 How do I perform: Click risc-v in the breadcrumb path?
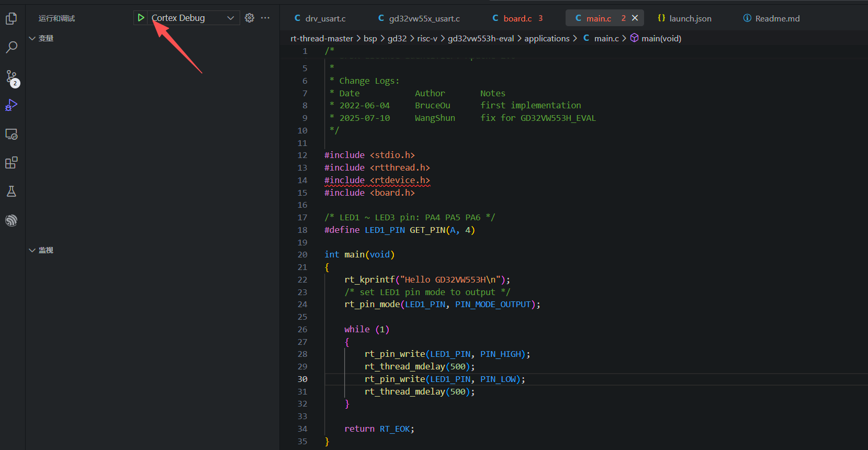(x=427, y=38)
